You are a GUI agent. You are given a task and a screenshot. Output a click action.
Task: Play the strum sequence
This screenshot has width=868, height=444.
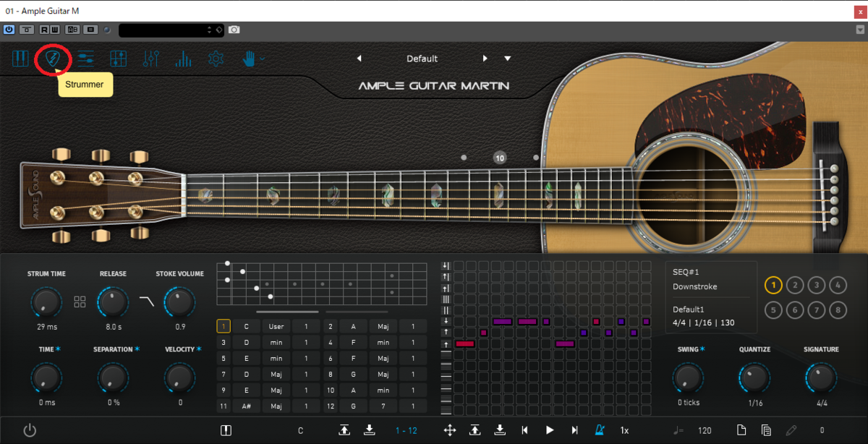tap(550, 430)
